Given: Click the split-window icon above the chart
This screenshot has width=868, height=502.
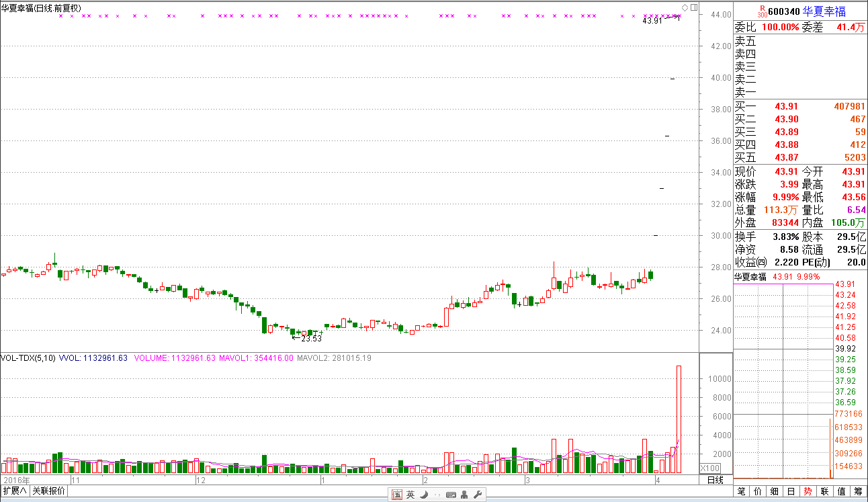Looking at the screenshot, I should [694, 7].
